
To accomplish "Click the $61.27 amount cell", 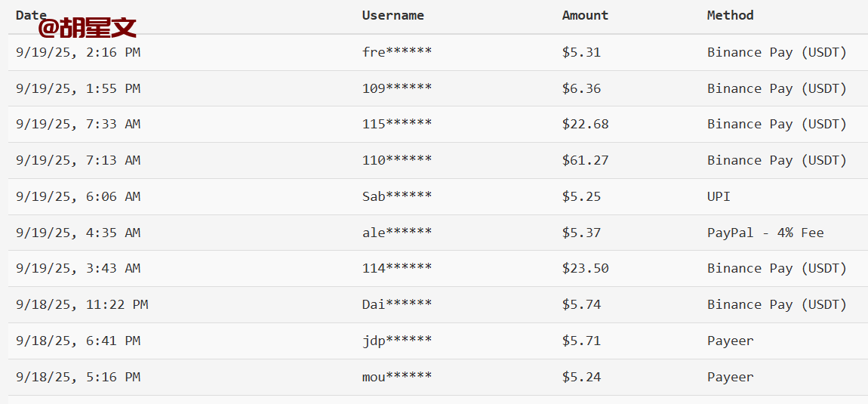I will [x=585, y=160].
